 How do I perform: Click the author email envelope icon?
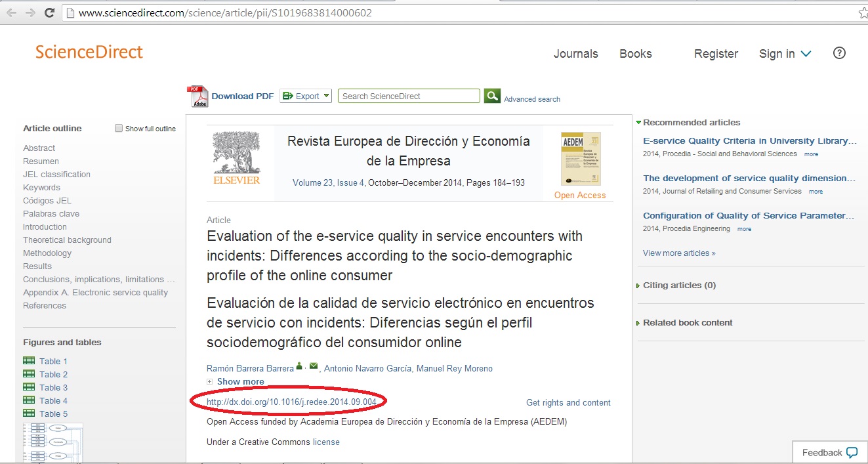tap(314, 366)
